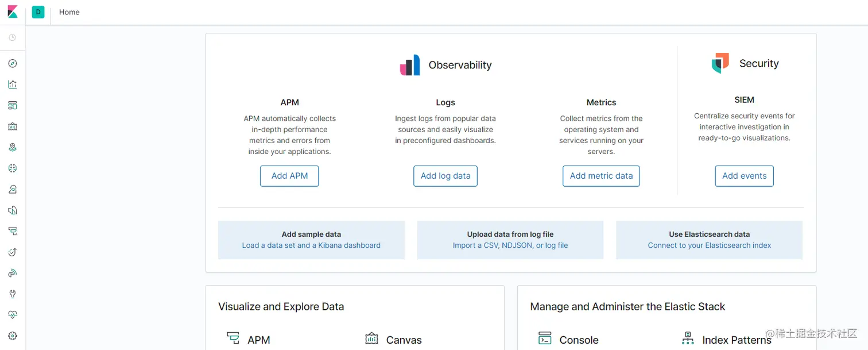
Task: Open the default space avatar 'D'
Action: pyautogui.click(x=38, y=12)
